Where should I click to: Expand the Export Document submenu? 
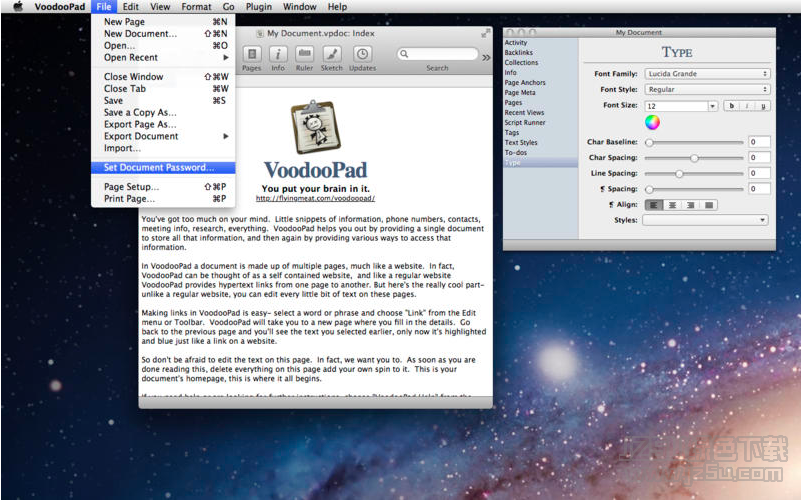click(163, 136)
